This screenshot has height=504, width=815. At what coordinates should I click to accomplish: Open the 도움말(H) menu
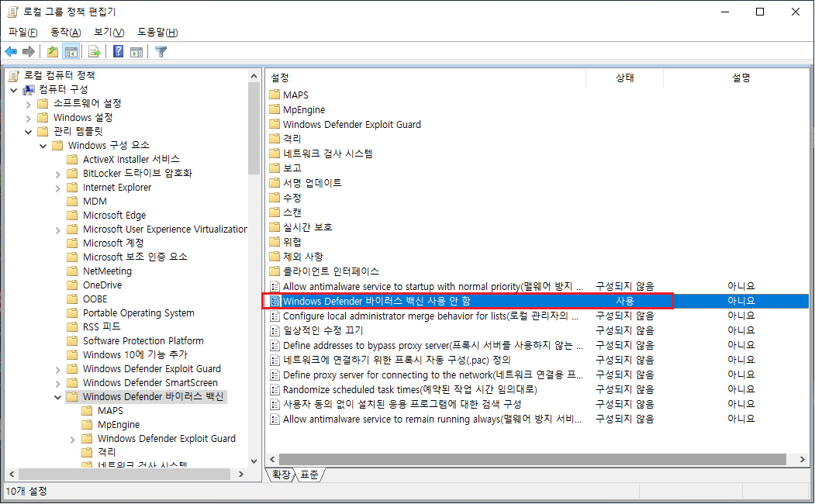point(157,33)
